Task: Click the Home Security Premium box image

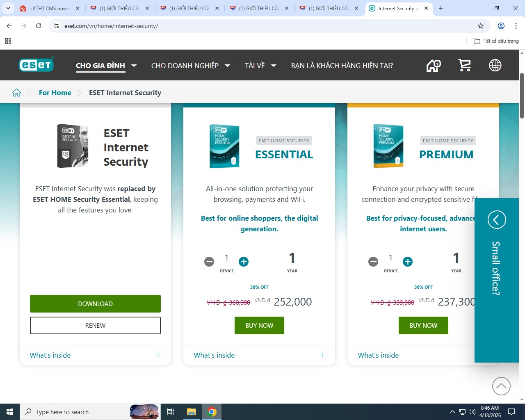Action: 388,146
